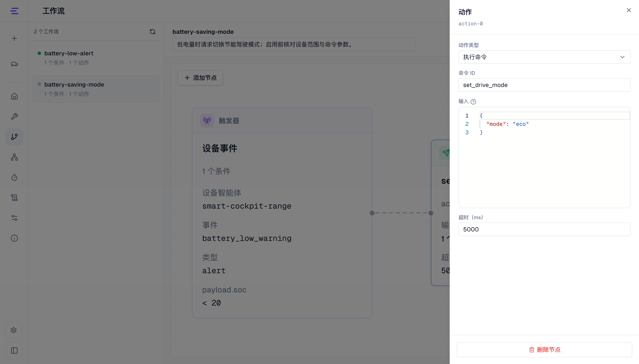Viewport: 639px width, 364px height.
Task: Click the alert type value
Action: tap(214, 271)
